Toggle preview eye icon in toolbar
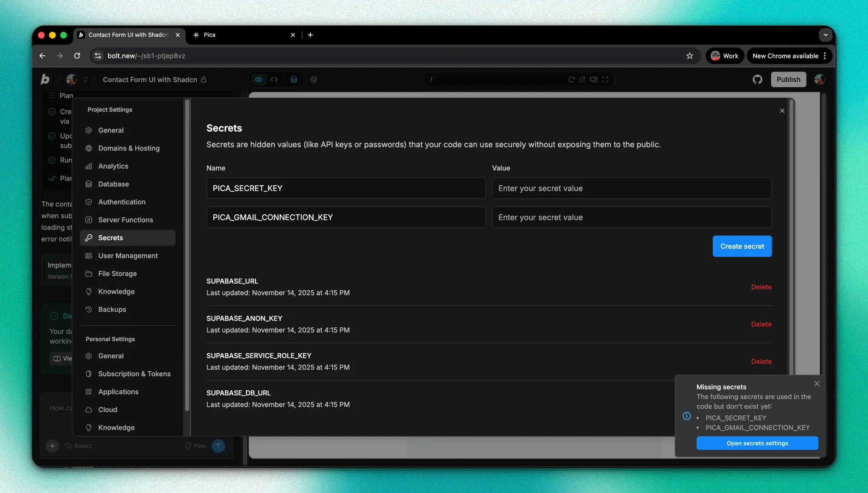This screenshot has height=493, width=868. 259,80
